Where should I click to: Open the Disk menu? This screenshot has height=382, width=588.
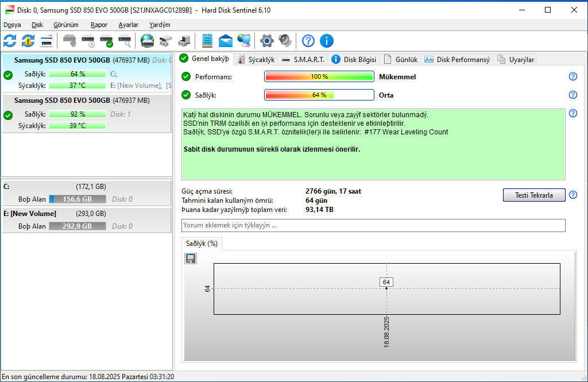[37, 25]
